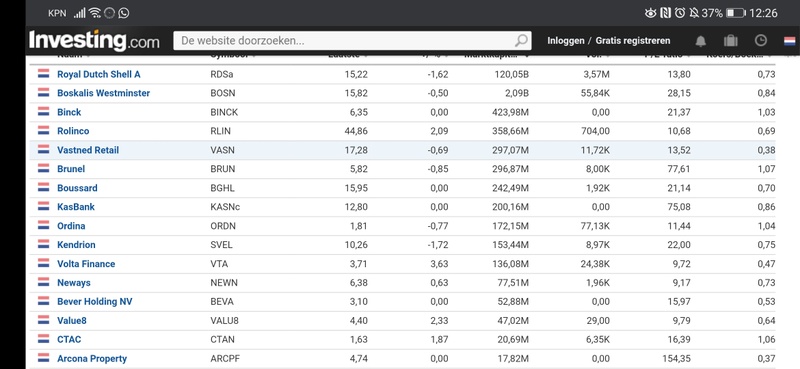Click the Dutch flag beside Kendrion

coord(43,244)
